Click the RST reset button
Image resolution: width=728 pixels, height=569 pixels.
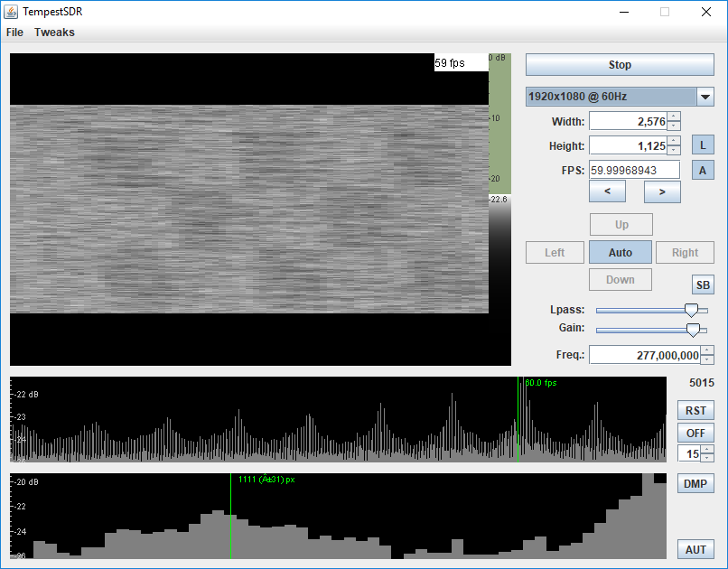(x=695, y=411)
